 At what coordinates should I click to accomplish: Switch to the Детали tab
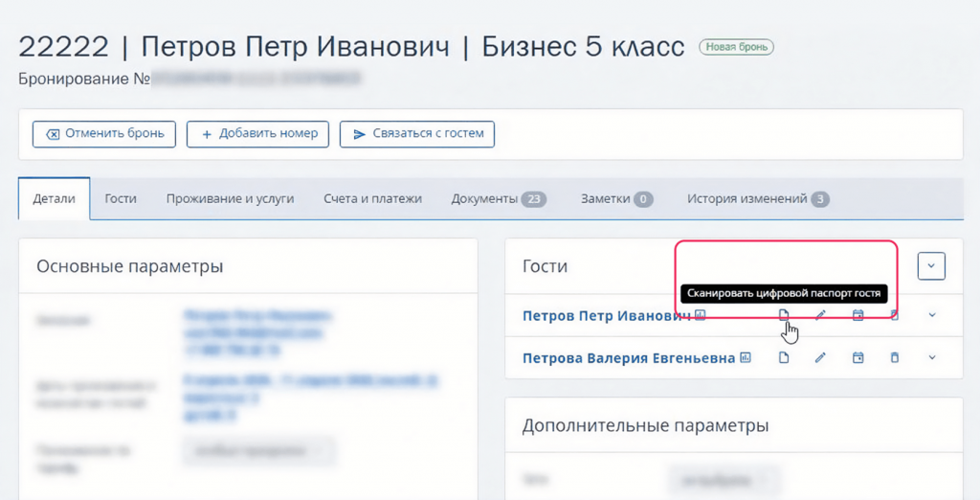(x=54, y=199)
